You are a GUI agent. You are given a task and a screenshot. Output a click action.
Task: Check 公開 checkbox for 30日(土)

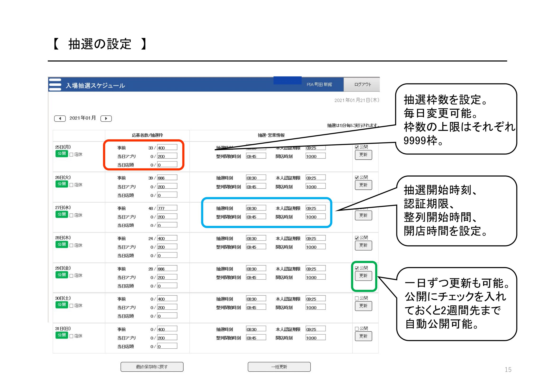coord(357,298)
